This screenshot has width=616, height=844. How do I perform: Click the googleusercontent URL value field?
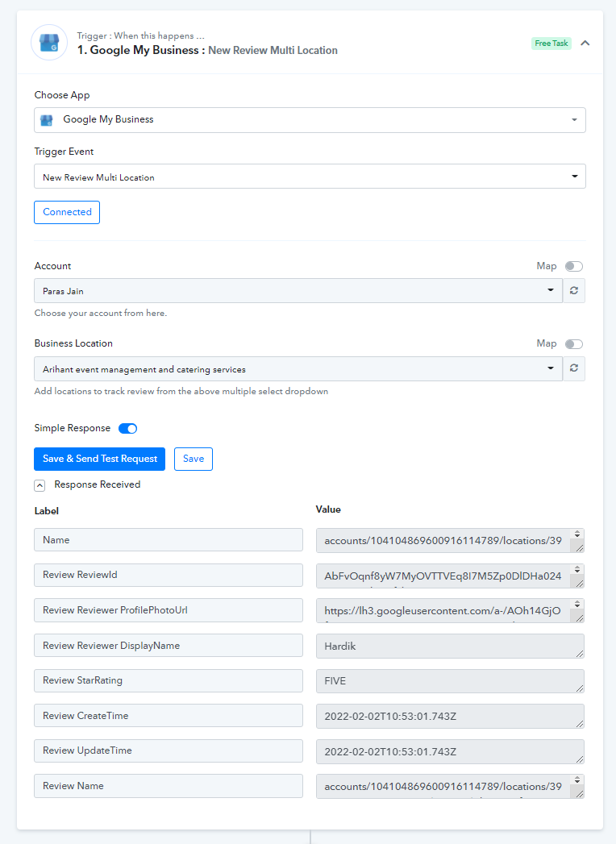(x=450, y=611)
